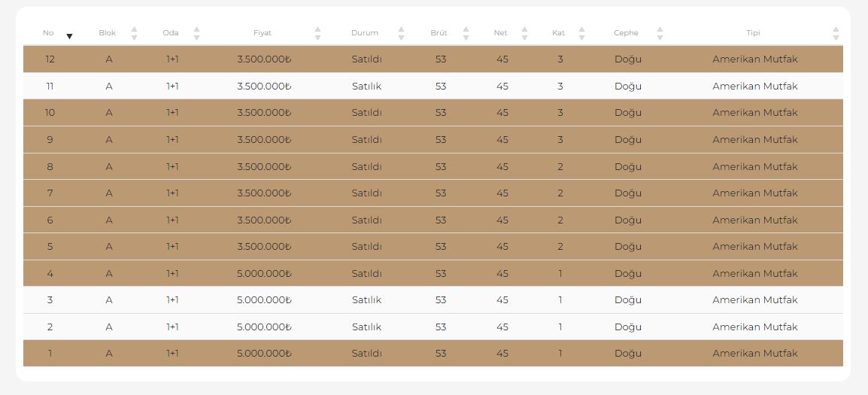
Task: Click the Doğu cell in row 7
Action: coord(627,193)
